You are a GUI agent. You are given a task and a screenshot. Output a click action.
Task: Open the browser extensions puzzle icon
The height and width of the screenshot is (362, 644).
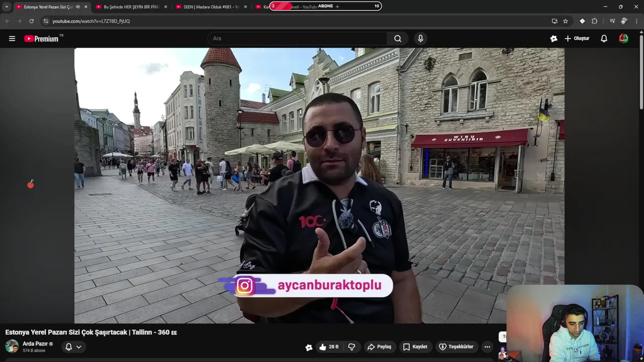coord(595,21)
